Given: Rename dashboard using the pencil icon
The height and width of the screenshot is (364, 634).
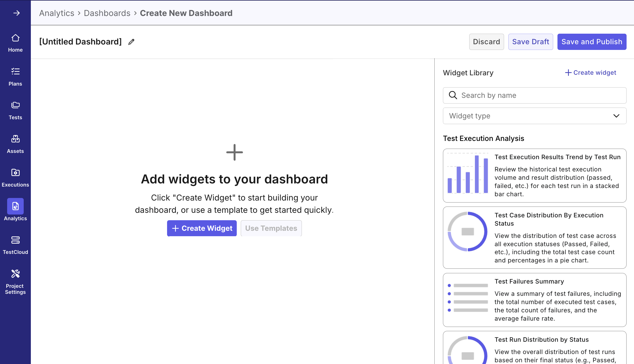Looking at the screenshot, I should (131, 42).
